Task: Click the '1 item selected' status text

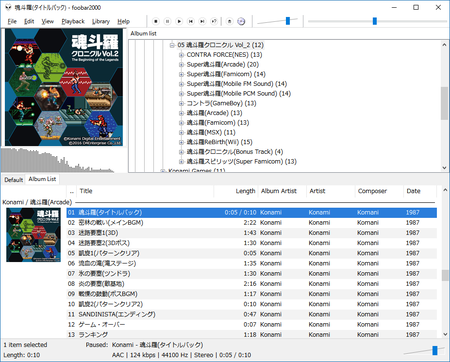Action: pos(25,345)
